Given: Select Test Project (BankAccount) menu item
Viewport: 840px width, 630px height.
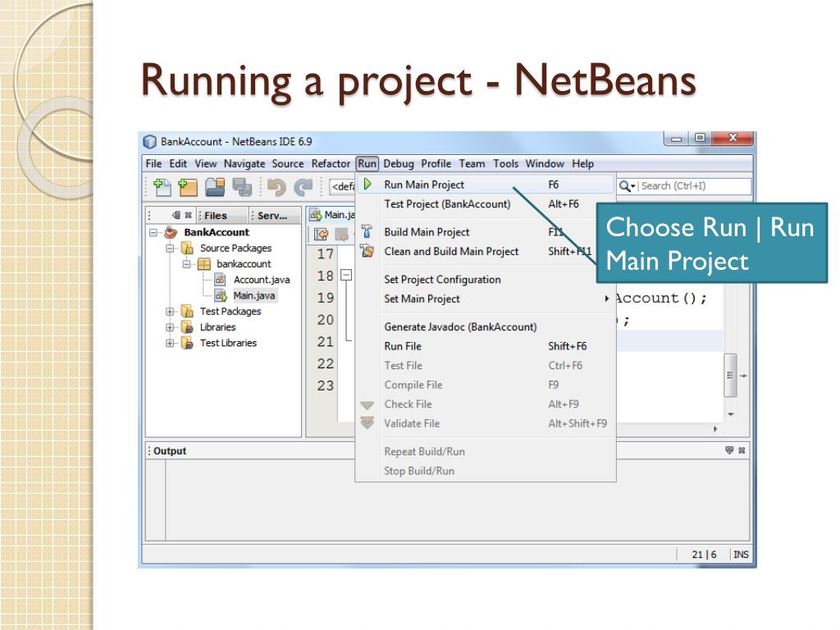Looking at the screenshot, I should tap(485, 204).
